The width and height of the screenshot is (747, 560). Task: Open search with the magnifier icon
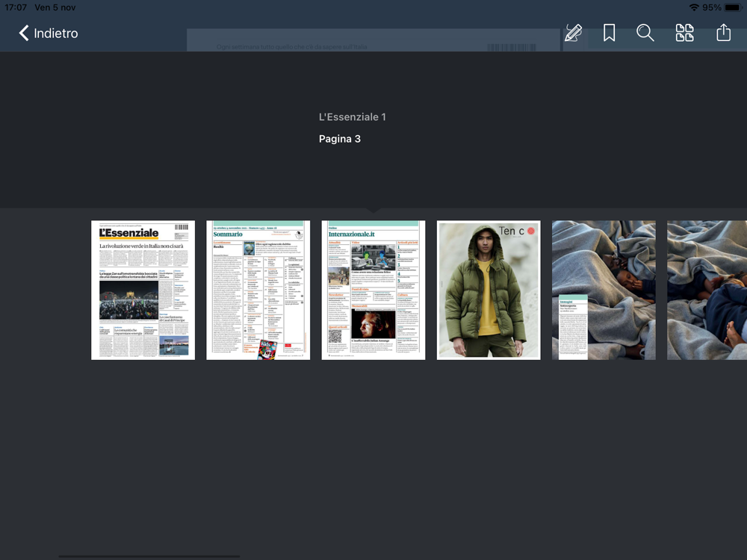point(645,33)
